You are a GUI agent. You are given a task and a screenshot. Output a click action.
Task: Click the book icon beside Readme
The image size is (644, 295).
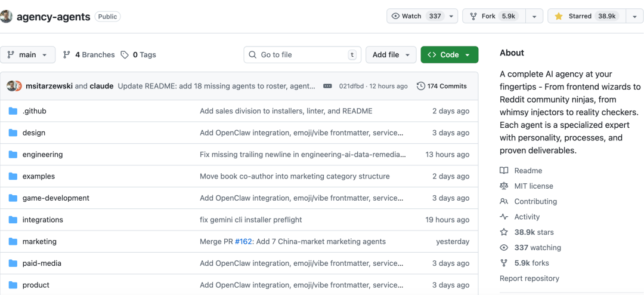click(x=504, y=171)
